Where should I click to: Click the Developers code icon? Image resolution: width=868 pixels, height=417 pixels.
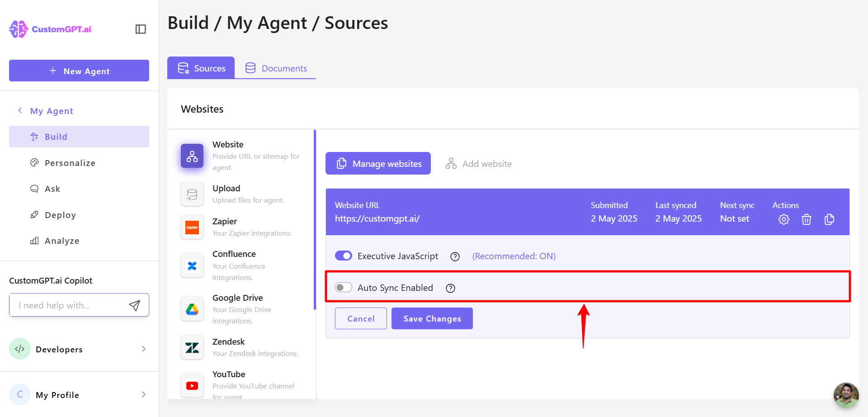(20, 349)
